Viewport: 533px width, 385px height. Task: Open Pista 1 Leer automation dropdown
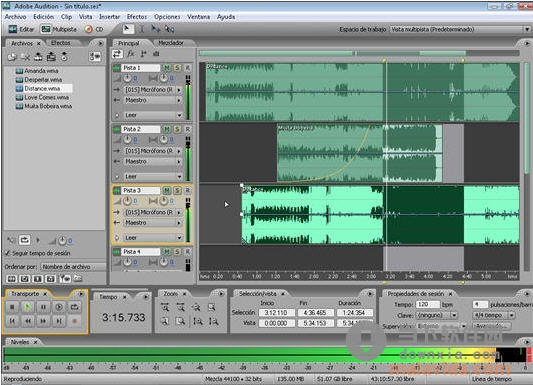click(x=153, y=115)
